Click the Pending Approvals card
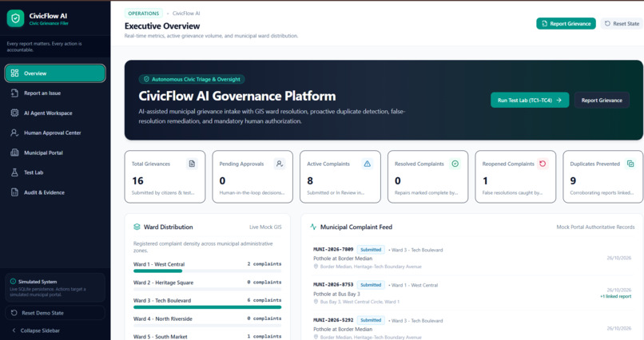The image size is (644, 340). coord(252,176)
